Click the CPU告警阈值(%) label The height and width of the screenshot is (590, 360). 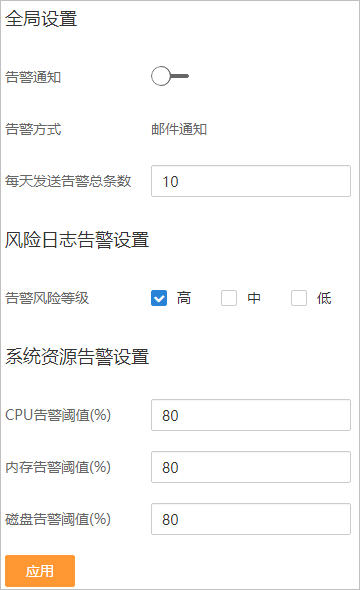point(58,415)
